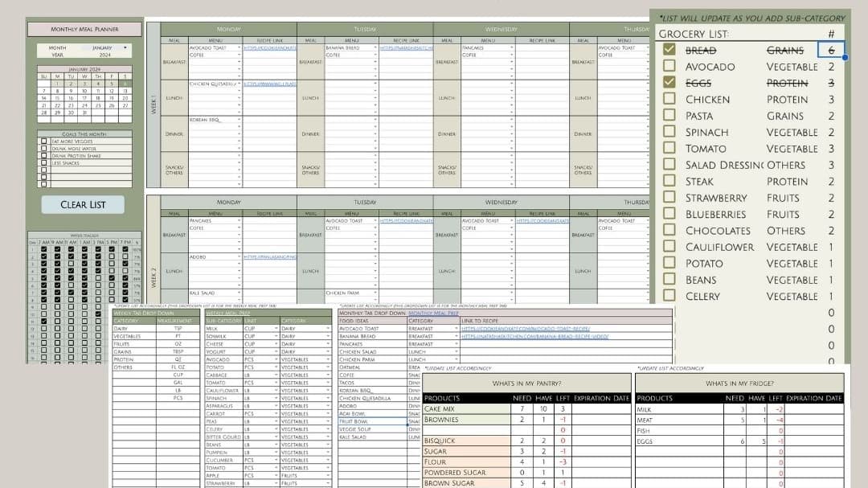Check the Chocolates grocery item
The width and height of the screenshot is (868, 488).
tap(669, 230)
